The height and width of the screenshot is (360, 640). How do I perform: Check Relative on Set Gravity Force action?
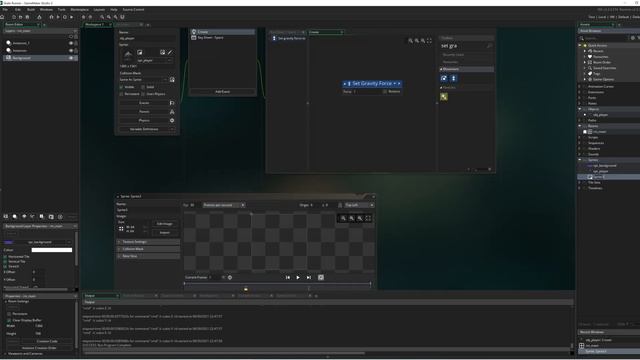point(385,92)
